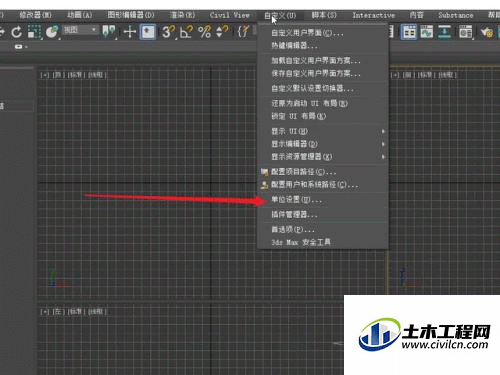
Task: Open the Curve Editor icon
Action: (x=427, y=32)
